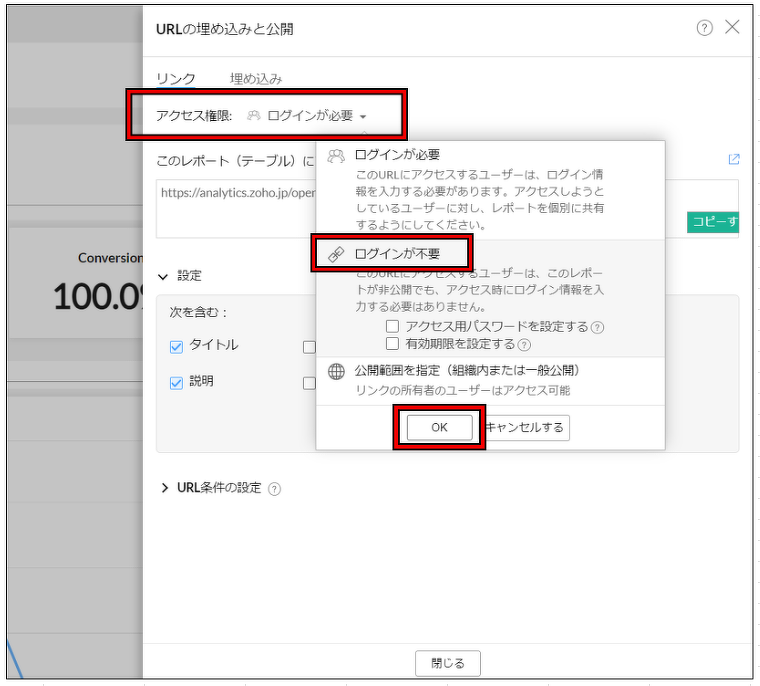Enable 有効期限を設定する checkbox

pos(393,344)
